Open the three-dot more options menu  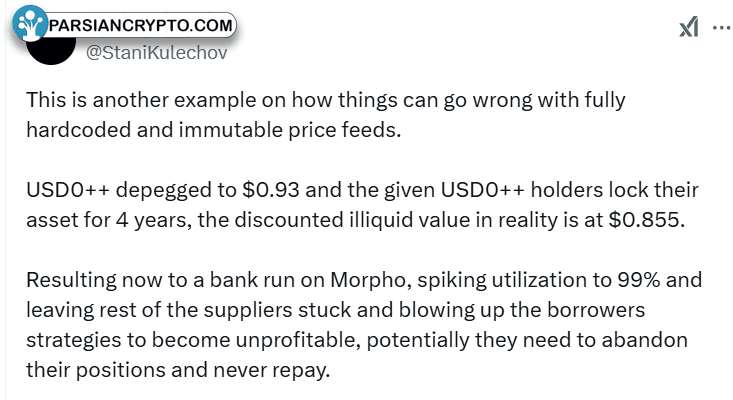722,28
